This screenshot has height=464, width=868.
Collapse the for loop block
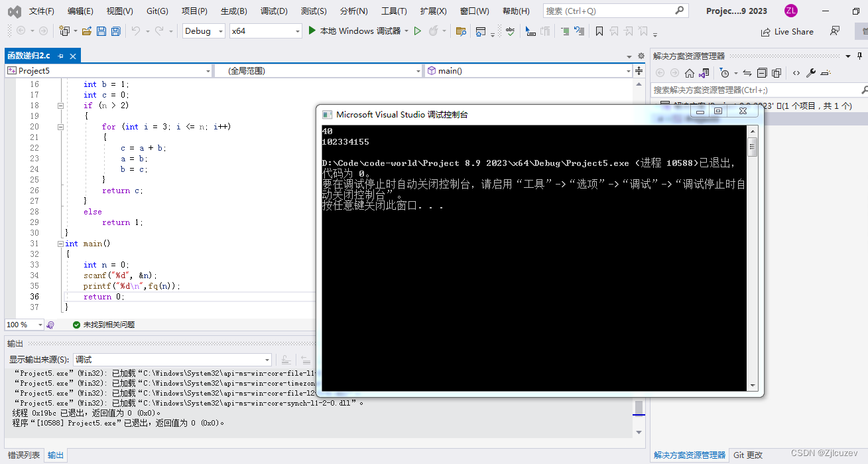(60, 127)
